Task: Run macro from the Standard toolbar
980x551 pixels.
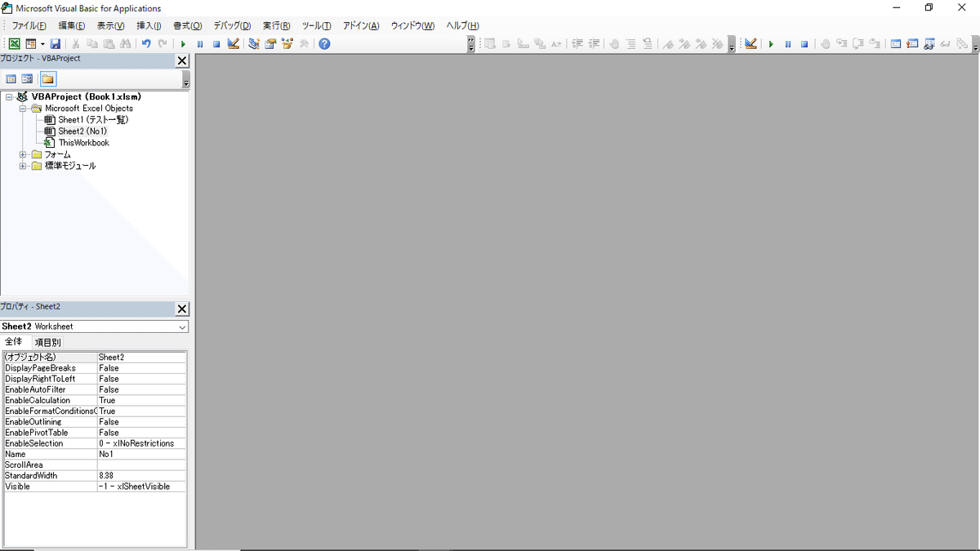Action: [183, 44]
